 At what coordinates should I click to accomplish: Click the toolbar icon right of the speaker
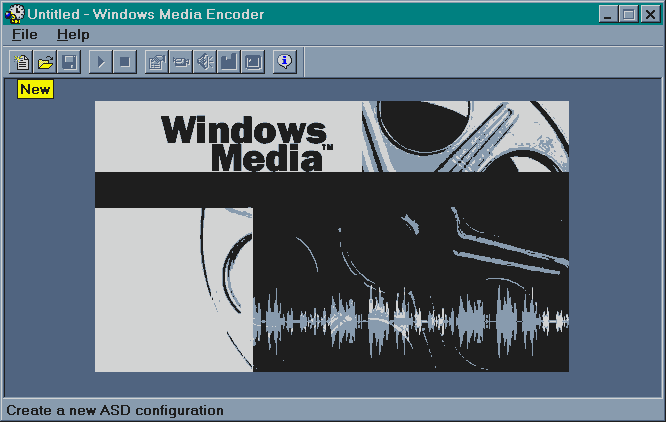coord(228,62)
